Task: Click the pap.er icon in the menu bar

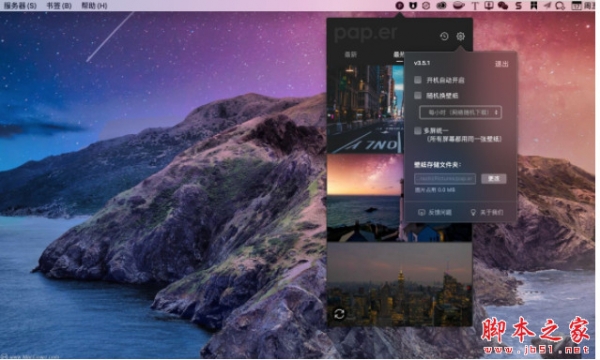Action: (x=399, y=5)
